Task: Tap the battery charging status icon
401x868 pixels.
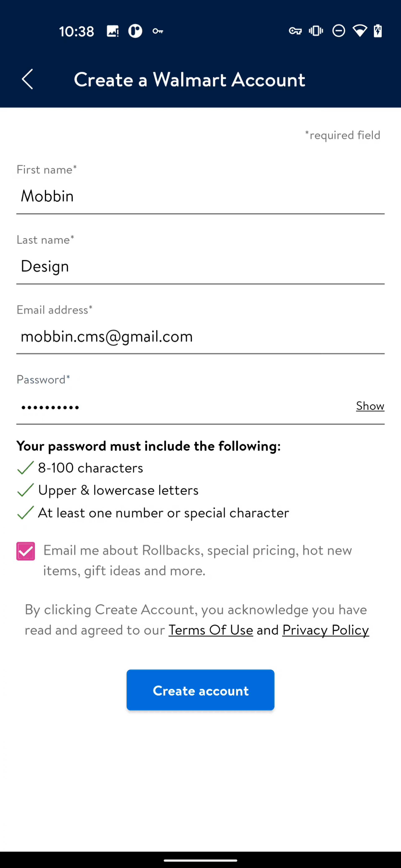Action: click(x=378, y=31)
